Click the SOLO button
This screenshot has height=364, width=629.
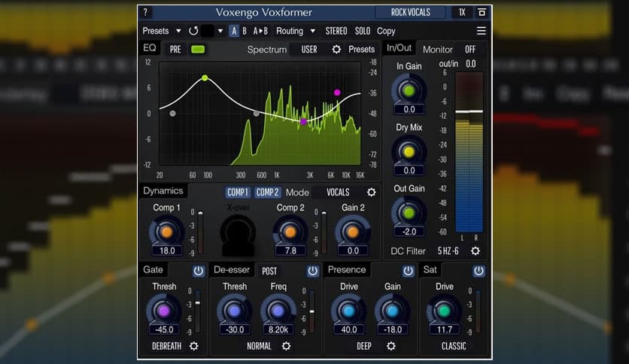coord(362,31)
